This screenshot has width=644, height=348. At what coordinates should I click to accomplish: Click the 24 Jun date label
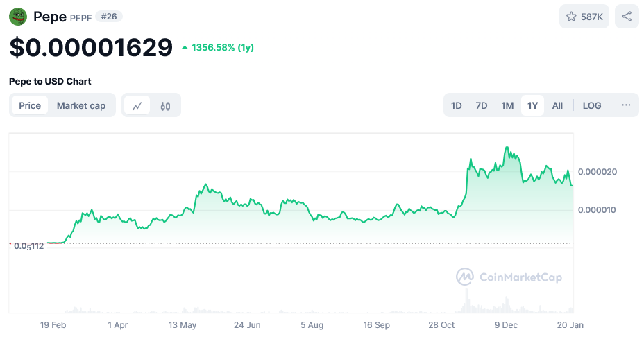247,325
